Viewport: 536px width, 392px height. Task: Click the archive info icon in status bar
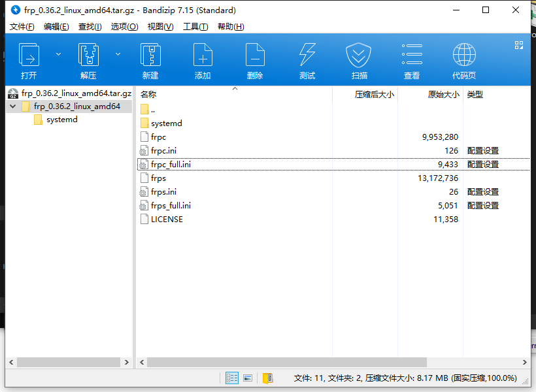tap(267, 378)
